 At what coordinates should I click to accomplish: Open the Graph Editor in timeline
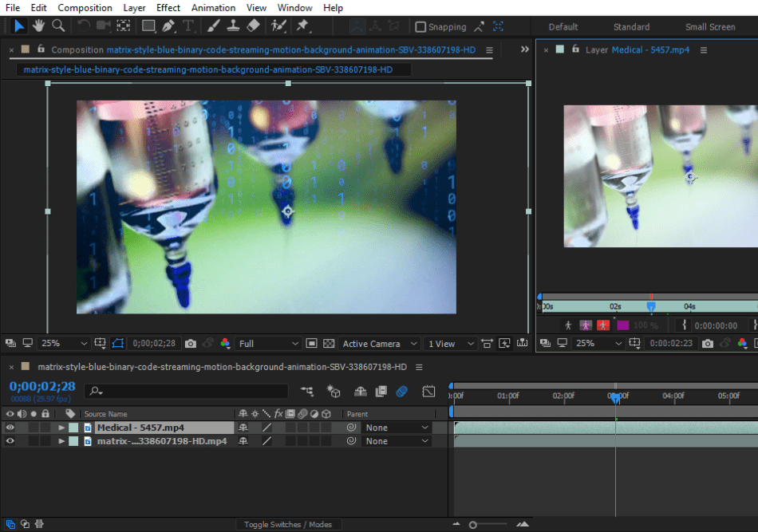(x=428, y=391)
